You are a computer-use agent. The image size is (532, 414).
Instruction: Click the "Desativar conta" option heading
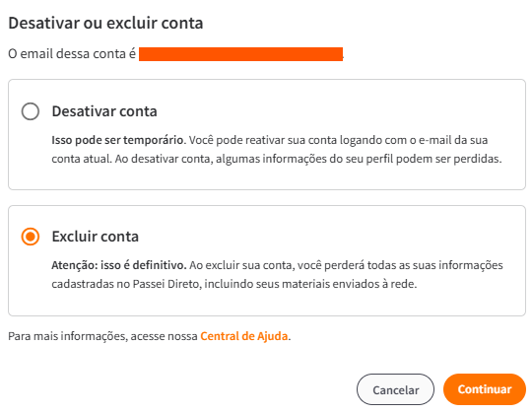point(104,111)
